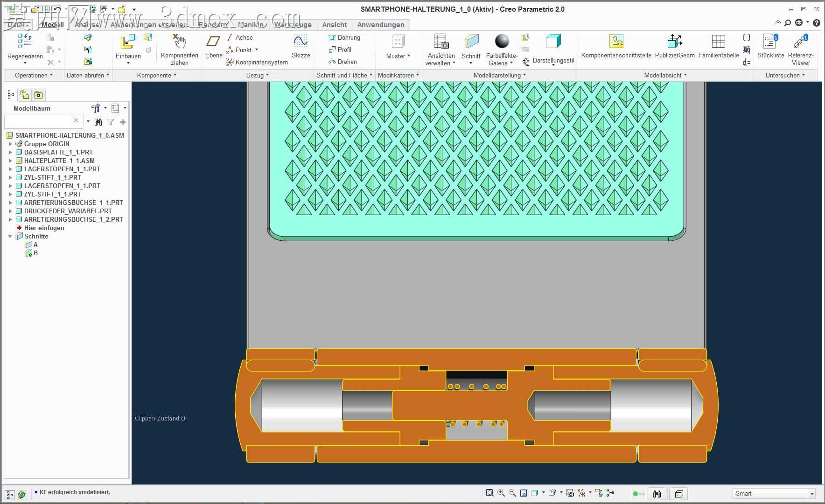Click the Muster pattern icon
The height and width of the screenshot is (504, 825).
point(398,42)
